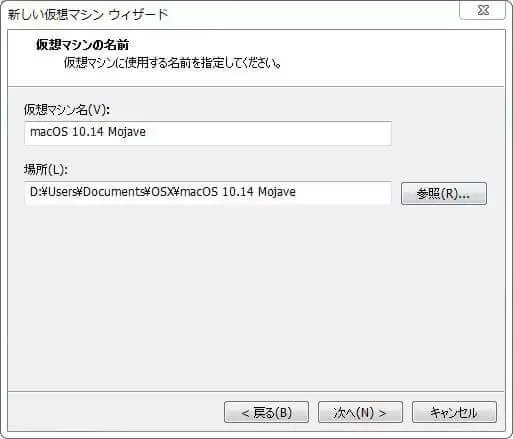Click 'OSX' folder segment in location path
Screen dimensions: 513x439
click(163, 192)
